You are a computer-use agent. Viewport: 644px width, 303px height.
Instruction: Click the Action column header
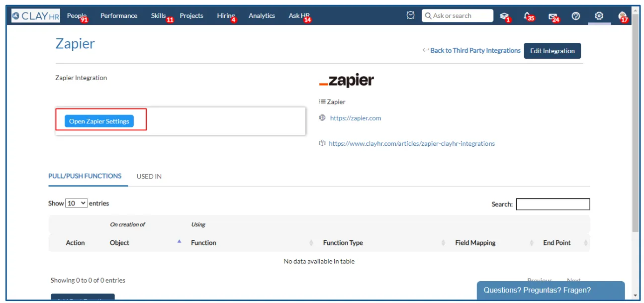point(76,242)
